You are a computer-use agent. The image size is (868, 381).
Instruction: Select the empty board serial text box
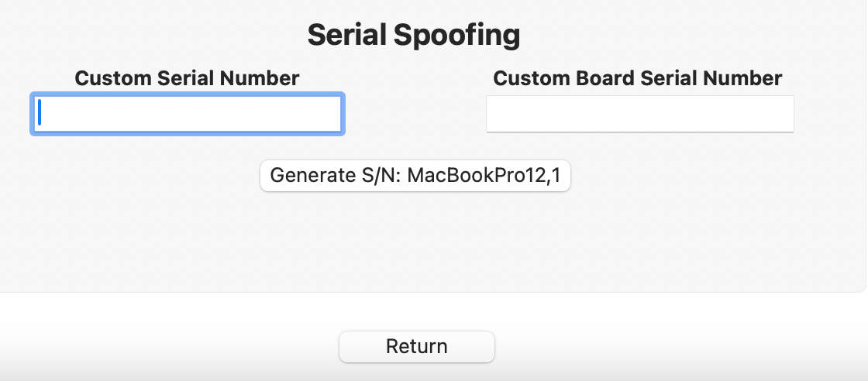639,114
